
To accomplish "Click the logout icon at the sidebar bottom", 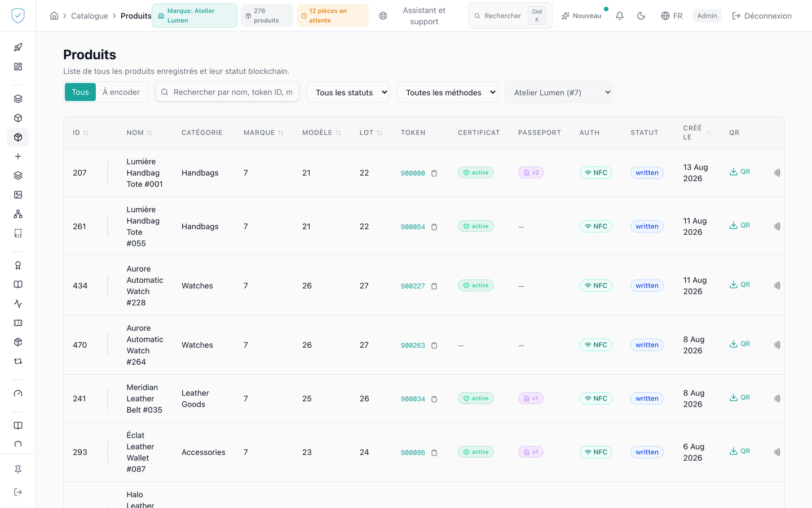I will tap(18, 492).
